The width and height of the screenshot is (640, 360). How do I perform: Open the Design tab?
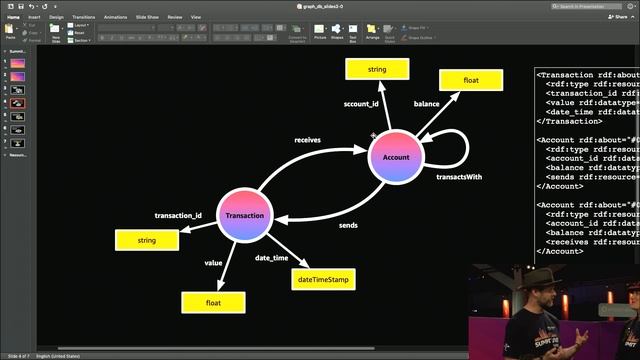click(56, 17)
